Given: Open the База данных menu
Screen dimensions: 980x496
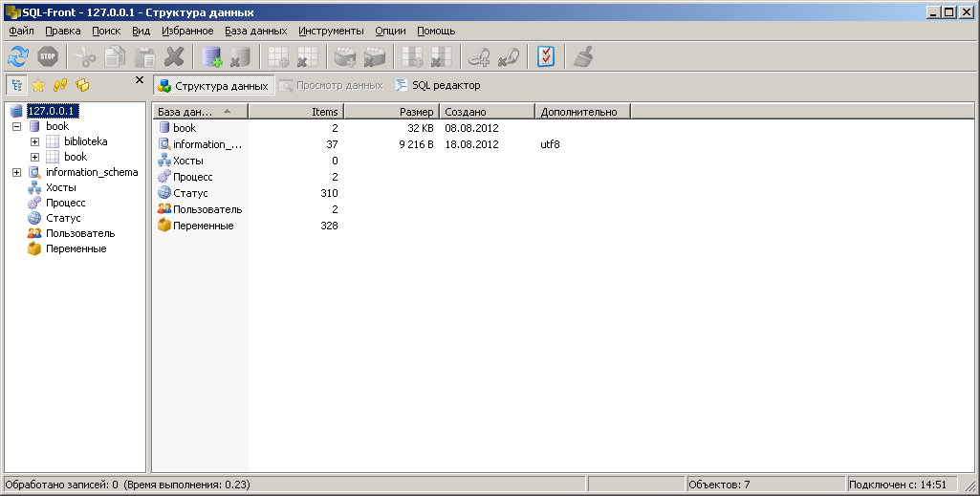Looking at the screenshot, I should tap(256, 31).
